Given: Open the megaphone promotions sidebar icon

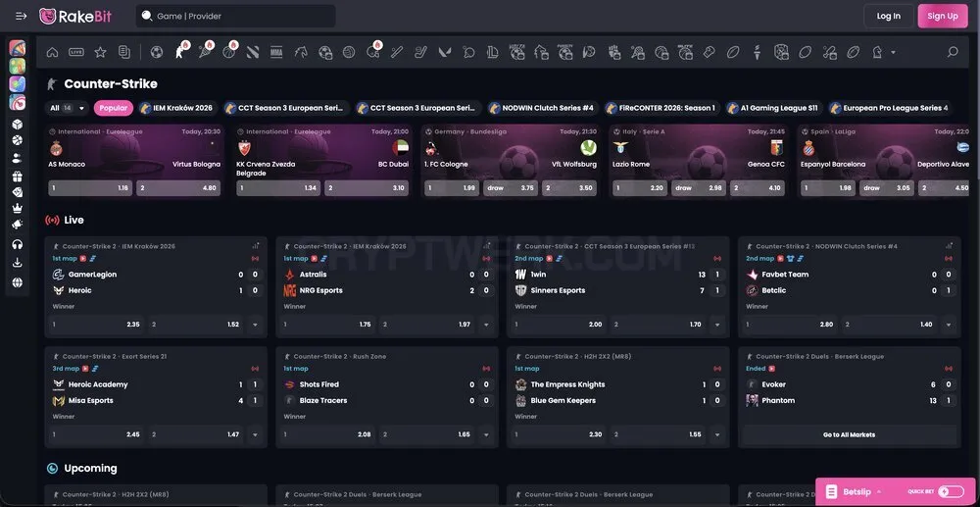Looking at the screenshot, I should [x=18, y=225].
